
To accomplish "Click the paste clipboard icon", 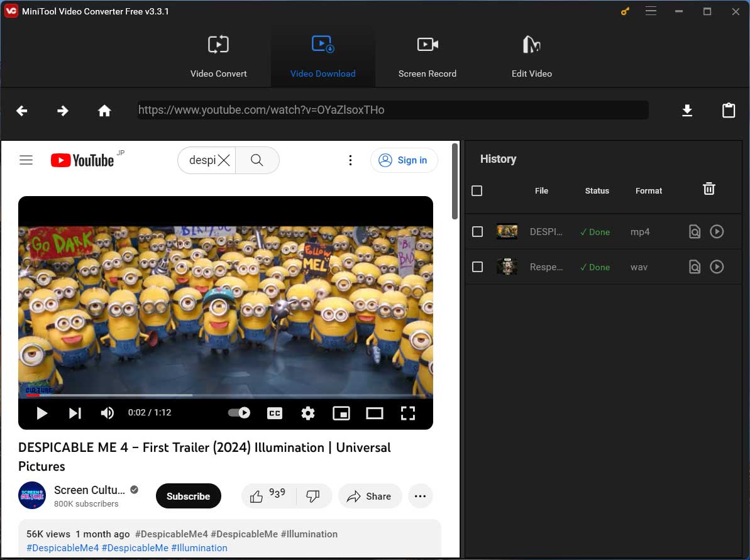I will pyautogui.click(x=728, y=111).
